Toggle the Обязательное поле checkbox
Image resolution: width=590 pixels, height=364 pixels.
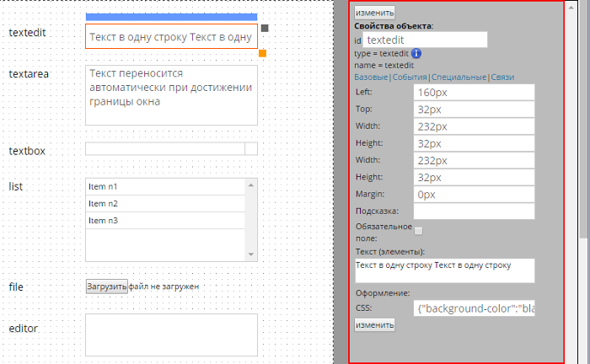coord(418,230)
